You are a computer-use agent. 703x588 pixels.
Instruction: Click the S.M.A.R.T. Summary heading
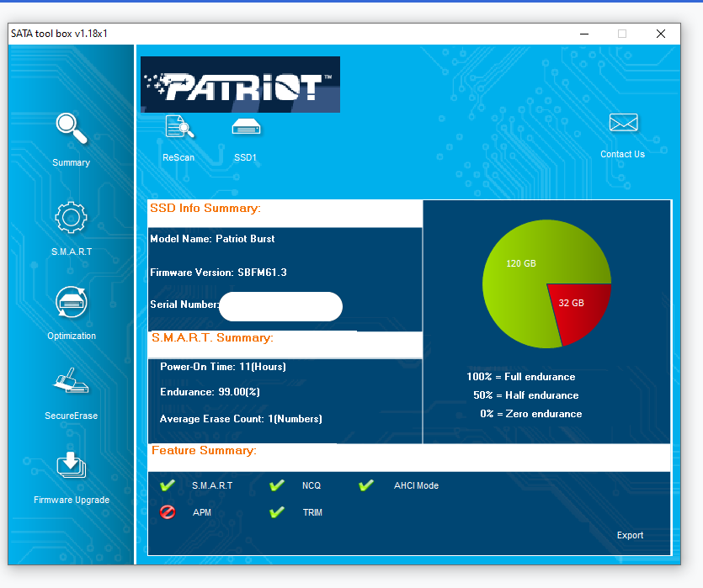click(212, 337)
